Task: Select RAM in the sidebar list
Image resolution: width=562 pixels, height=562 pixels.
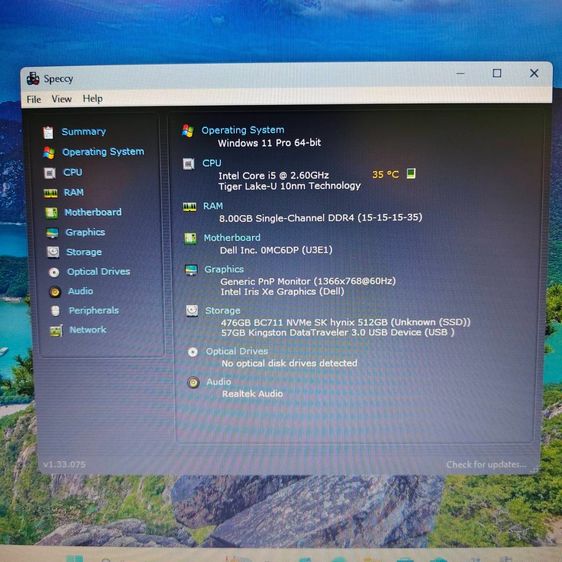Action: [x=74, y=192]
